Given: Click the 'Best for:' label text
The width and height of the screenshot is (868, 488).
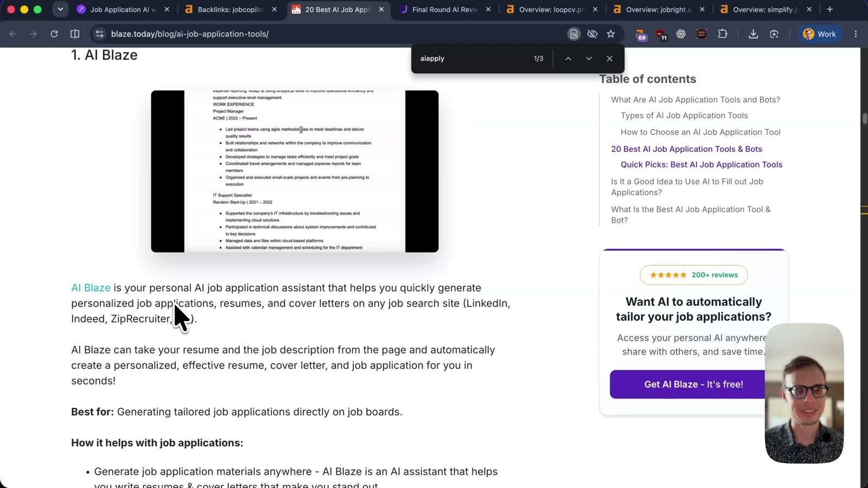Looking at the screenshot, I should tap(92, 412).
